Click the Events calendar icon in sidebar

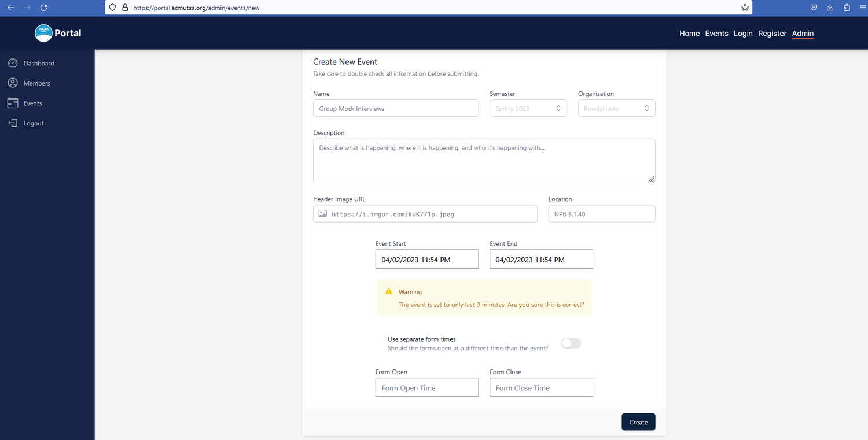pyautogui.click(x=13, y=103)
